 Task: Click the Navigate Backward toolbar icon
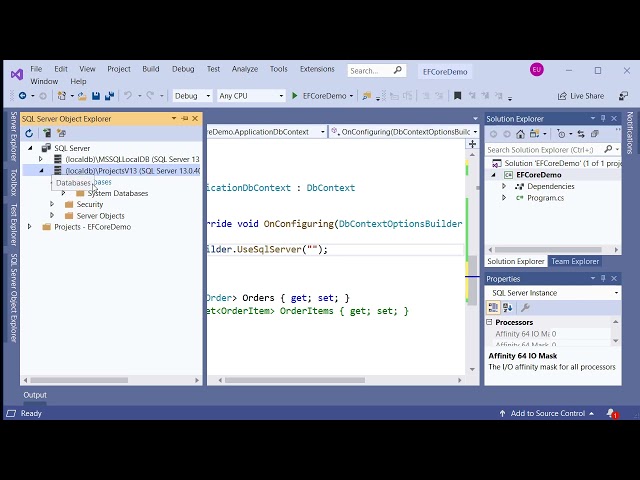point(22,96)
